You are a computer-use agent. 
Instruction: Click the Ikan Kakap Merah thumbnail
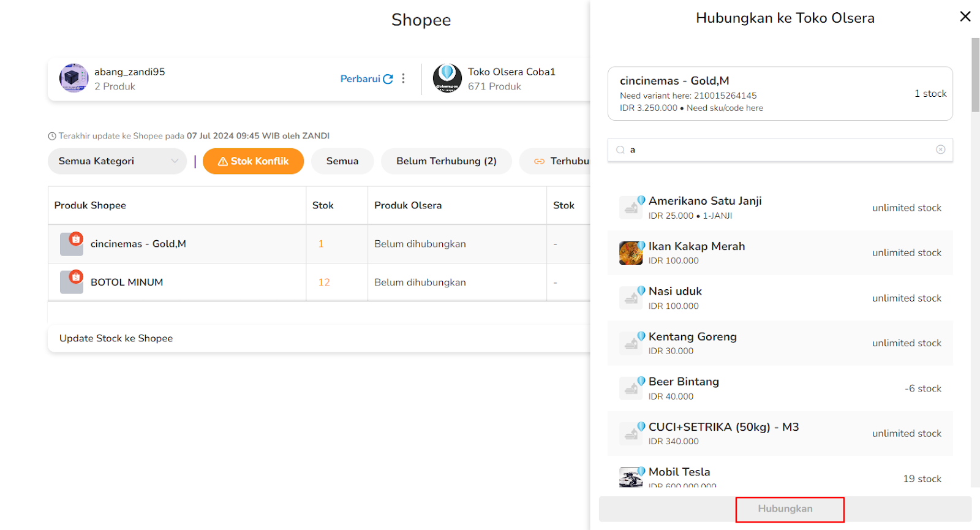[631, 253]
